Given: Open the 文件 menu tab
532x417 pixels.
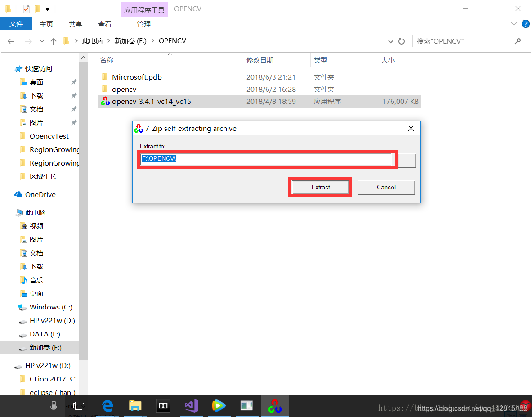Looking at the screenshot, I should coord(16,24).
